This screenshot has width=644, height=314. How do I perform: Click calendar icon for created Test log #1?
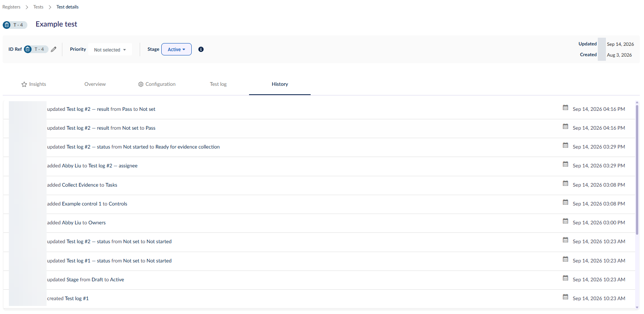pyautogui.click(x=565, y=297)
